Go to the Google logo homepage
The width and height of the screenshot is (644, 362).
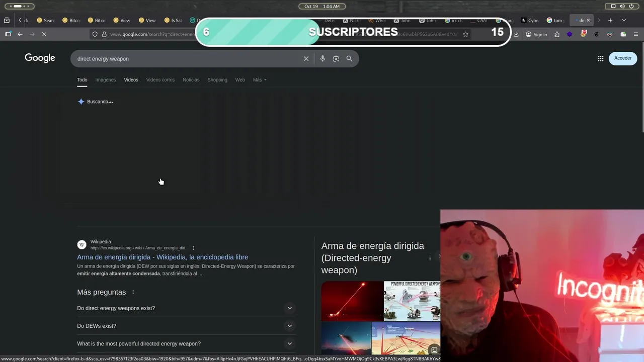(40, 58)
